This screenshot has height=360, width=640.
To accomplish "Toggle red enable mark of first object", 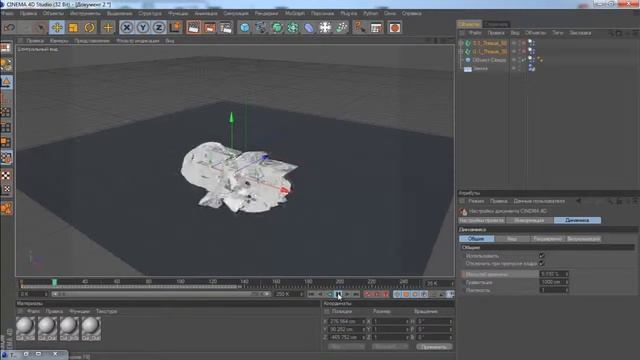I will pos(524,43).
